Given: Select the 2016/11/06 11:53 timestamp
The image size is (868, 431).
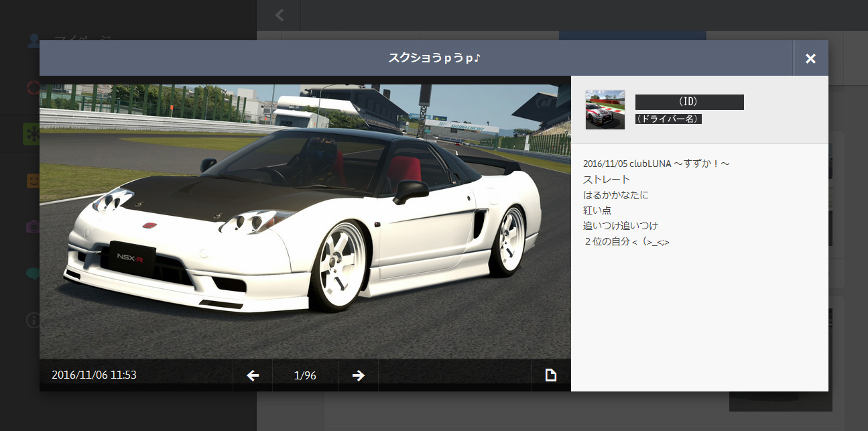Looking at the screenshot, I should [94, 375].
